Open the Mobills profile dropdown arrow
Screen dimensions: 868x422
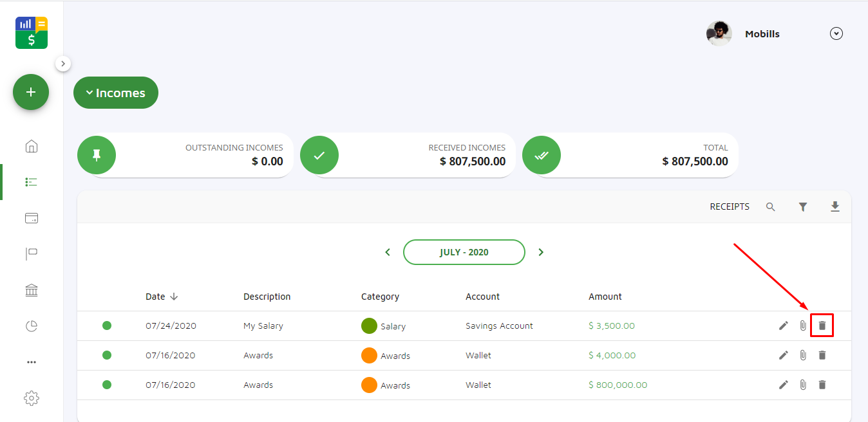[836, 34]
